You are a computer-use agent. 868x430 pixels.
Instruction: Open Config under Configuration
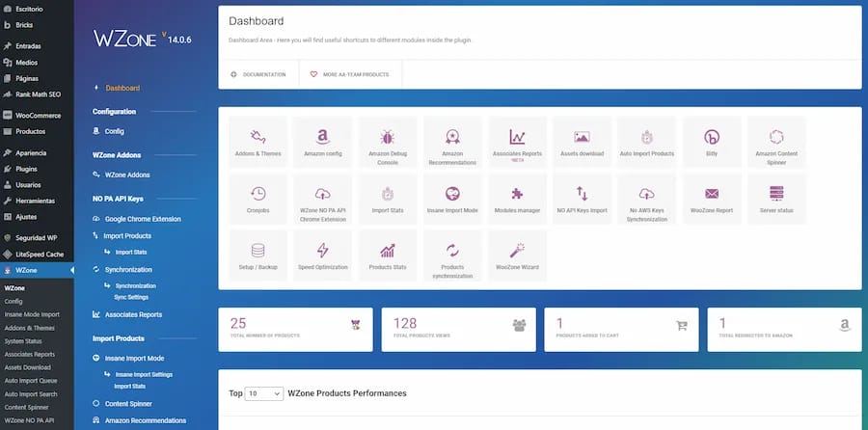[x=114, y=131]
